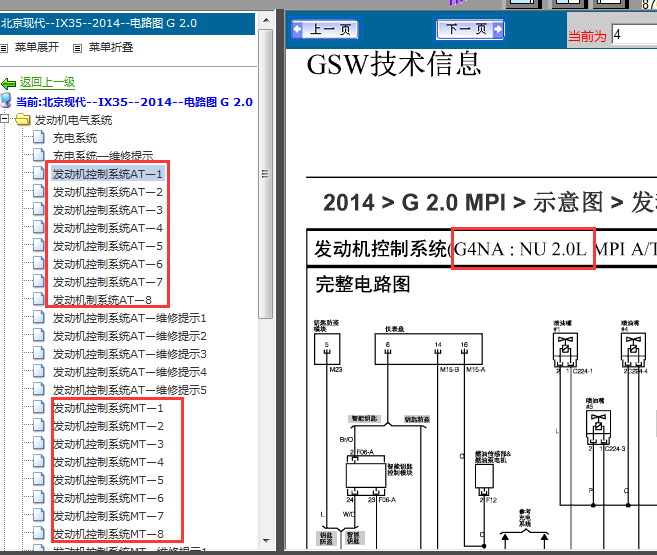Click the page icon beside 发动机控制系统AT—2
Image resolution: width=657 pixels, height=555 pixels.
click(39, 191)
